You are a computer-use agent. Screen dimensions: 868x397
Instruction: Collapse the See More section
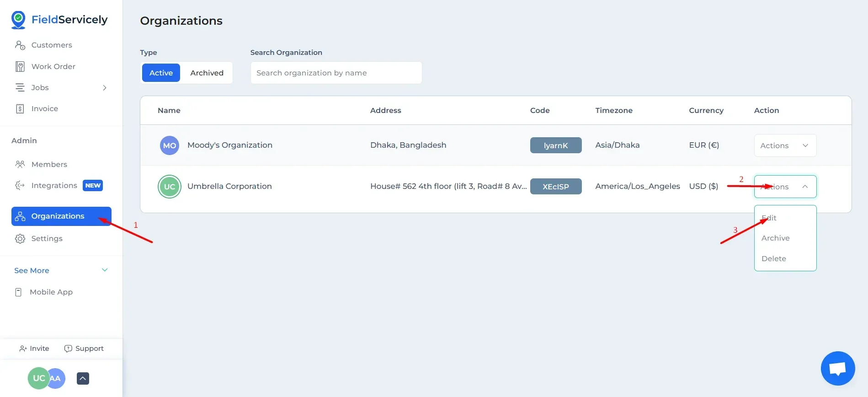104,270
